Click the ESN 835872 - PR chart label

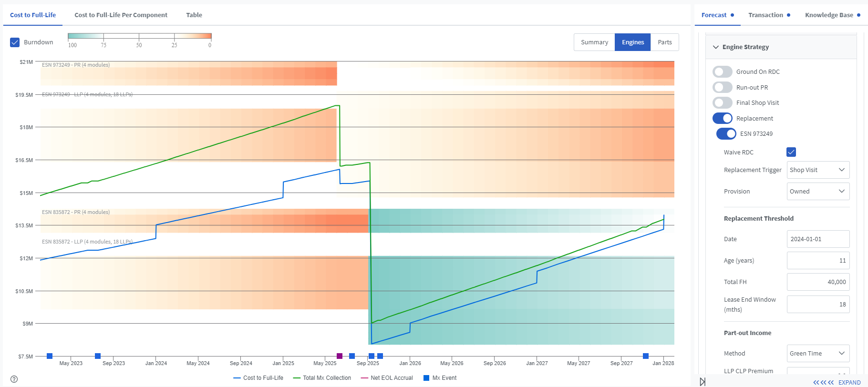tap(76, 212)
